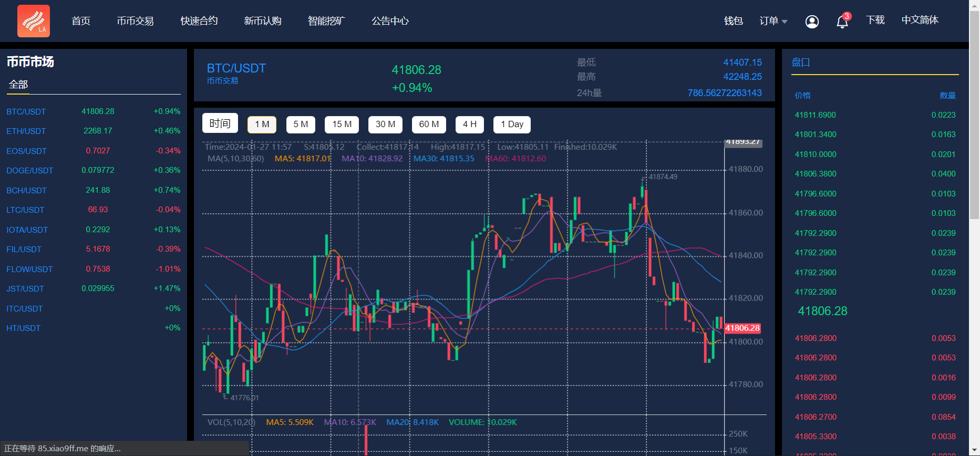Click the page vertical scrollbar thumb
The width and height of the screenshot is (980, 456).
point(974,114)
